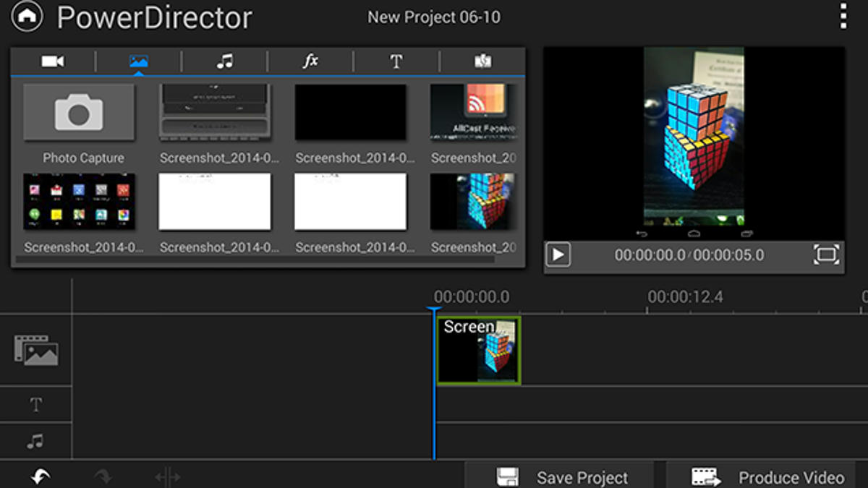Open the music library tab
The width and height of the screenshot is (868, 488).
(224, 61)
